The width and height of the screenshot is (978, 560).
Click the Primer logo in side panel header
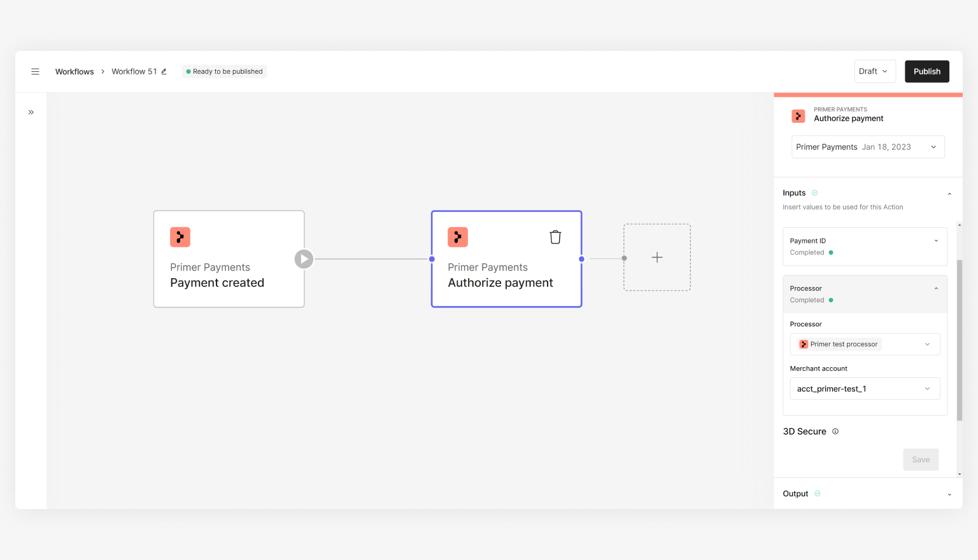click(x=798, y=116)
